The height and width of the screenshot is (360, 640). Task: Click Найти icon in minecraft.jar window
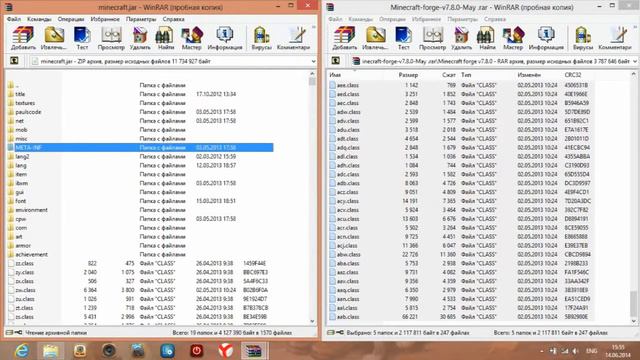[165, 38]
